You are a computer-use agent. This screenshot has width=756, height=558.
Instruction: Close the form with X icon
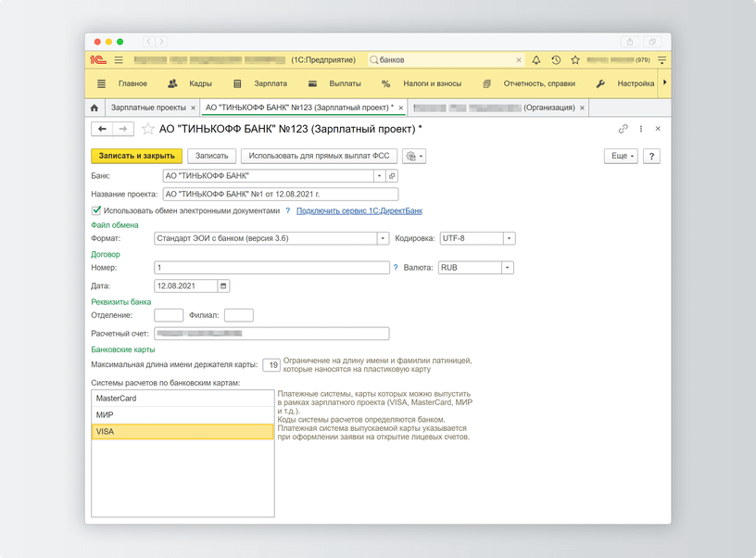pos(658,129)
